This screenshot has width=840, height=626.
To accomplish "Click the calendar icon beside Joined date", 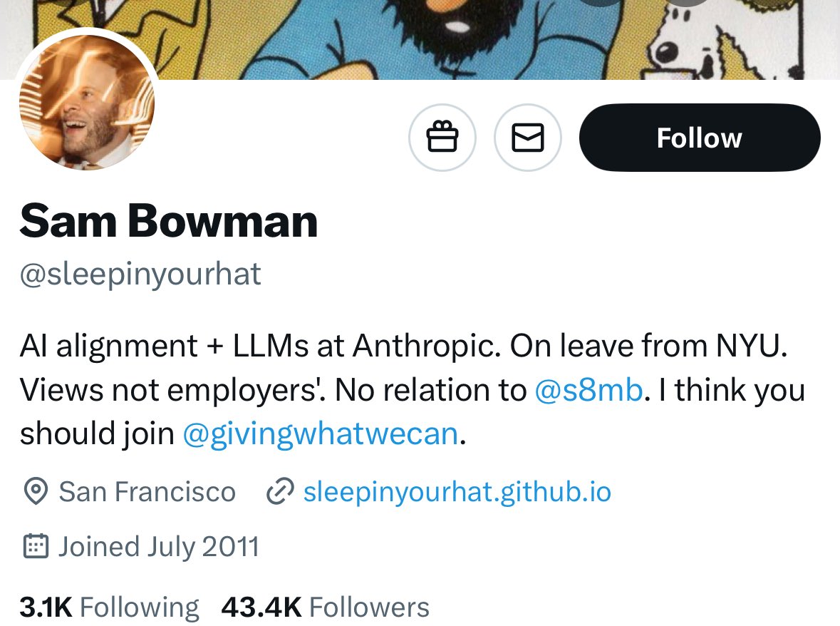I will point(36,546).
